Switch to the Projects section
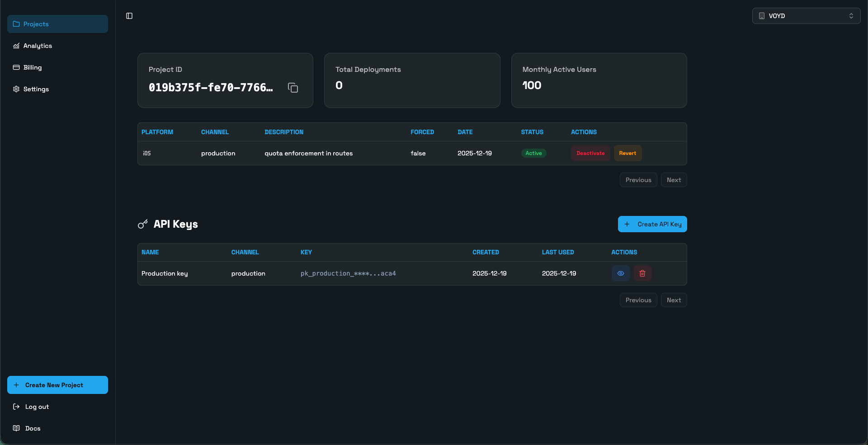The width and height of the screenshot is (868, 445). pos(36,24)
